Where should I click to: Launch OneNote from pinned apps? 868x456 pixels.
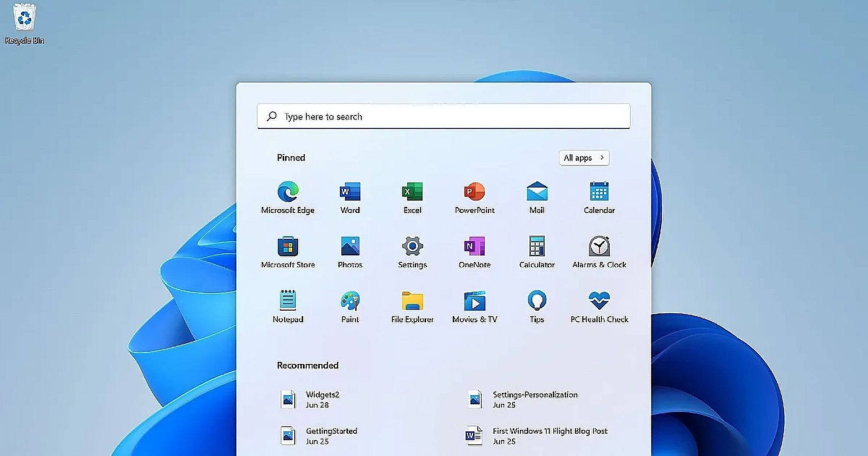pyautogui.click(x=475, y=252)
